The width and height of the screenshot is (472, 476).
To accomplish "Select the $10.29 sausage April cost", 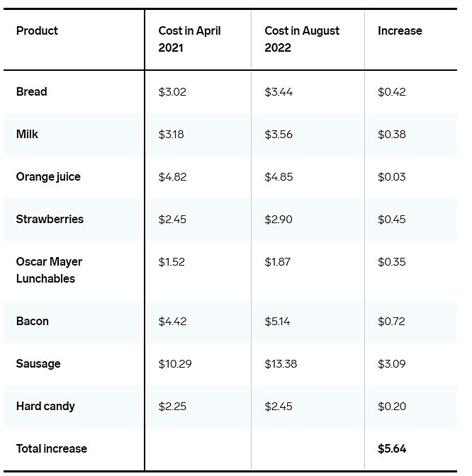I will (175, 363).
